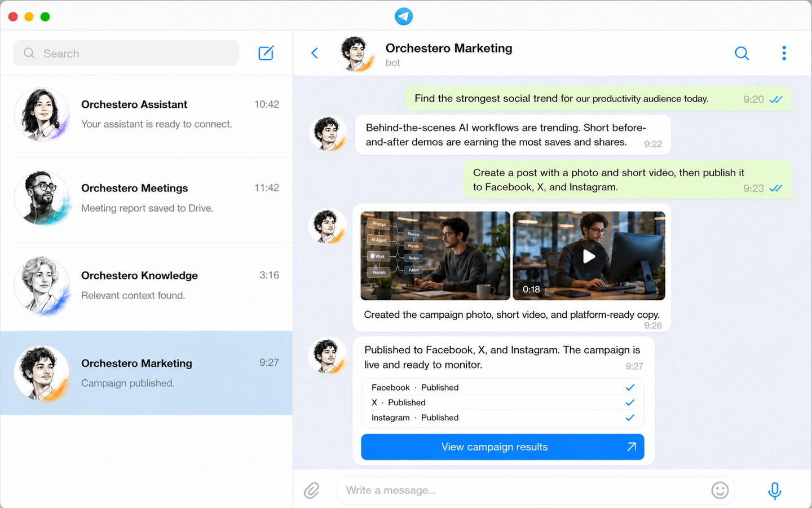Click the magnifier icon in the Search box
This screenshot has width=812, height=508.
coord(29,53)
